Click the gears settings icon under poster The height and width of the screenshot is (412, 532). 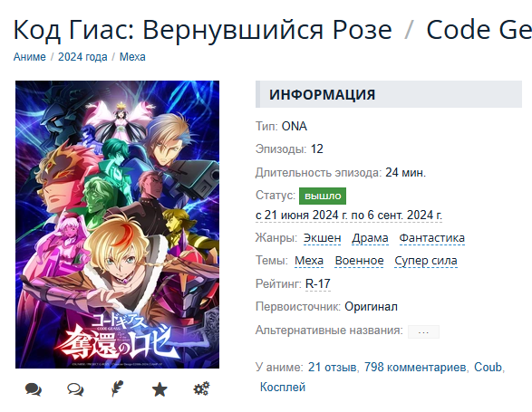[201, 389]
